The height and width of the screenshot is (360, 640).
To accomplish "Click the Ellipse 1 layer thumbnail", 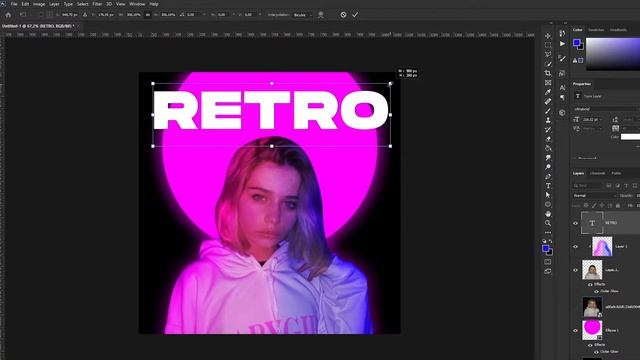I will [592, 330].
